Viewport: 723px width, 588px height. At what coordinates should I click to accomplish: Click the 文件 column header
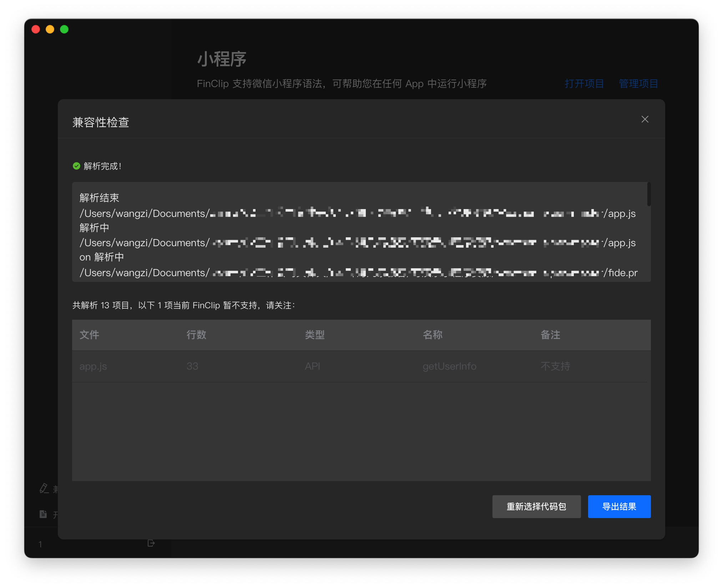90,335
